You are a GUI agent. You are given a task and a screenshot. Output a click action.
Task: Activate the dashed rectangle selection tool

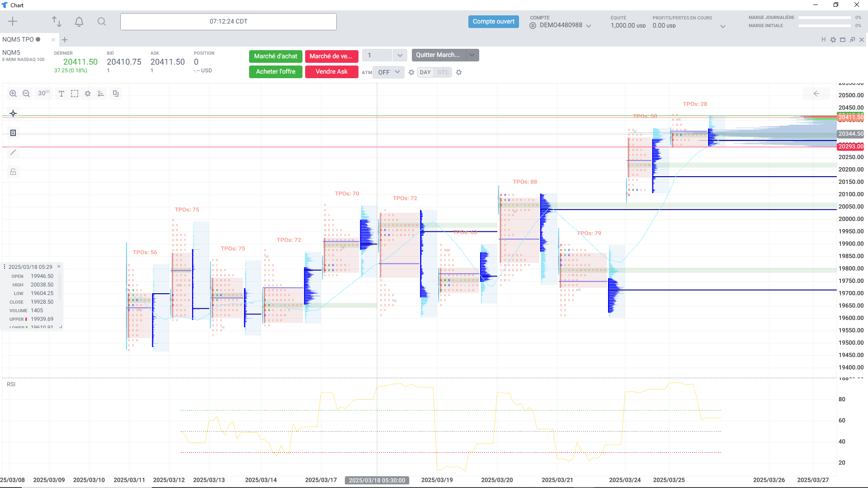tap(75, 94)
